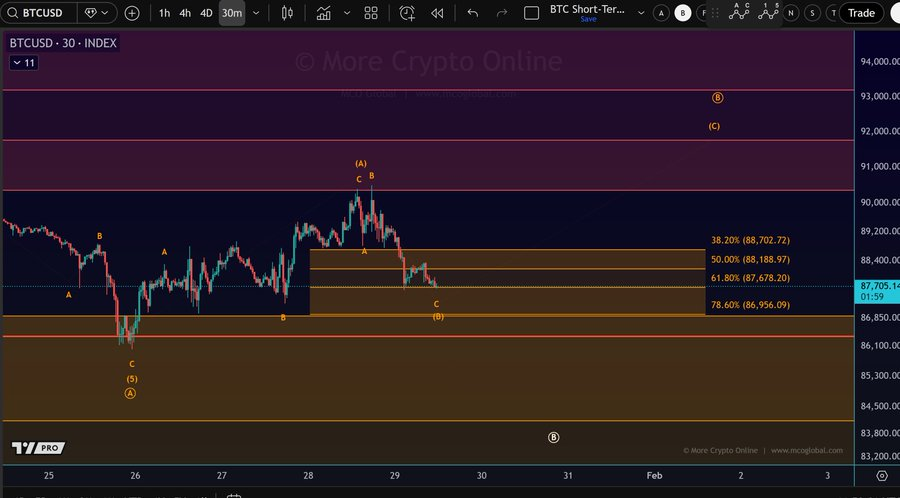Viewport: 900px width, 498px height.
Task: Expand the timeframe dropdown chevron
Action: pyautogui.click(x=257, y=13)
